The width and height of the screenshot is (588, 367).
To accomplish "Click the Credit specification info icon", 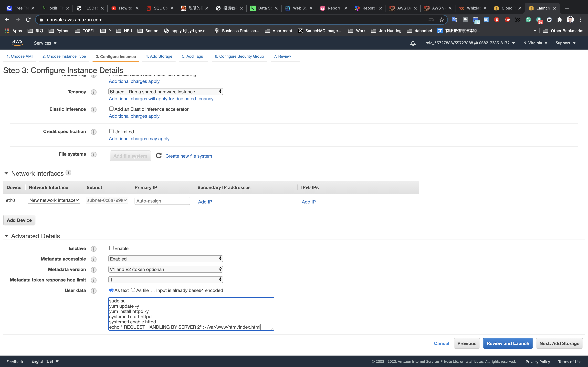I will coord(94,132).
